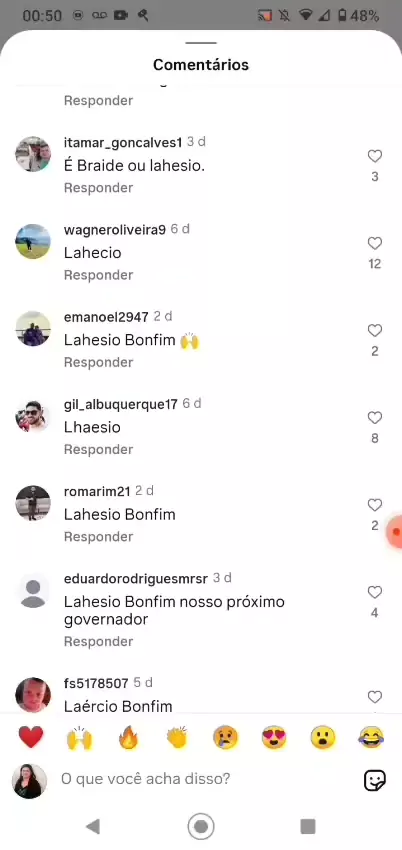Screen dimensions: 402x850
Task: Tap the Android home navigation button
Action: (201, 826)
